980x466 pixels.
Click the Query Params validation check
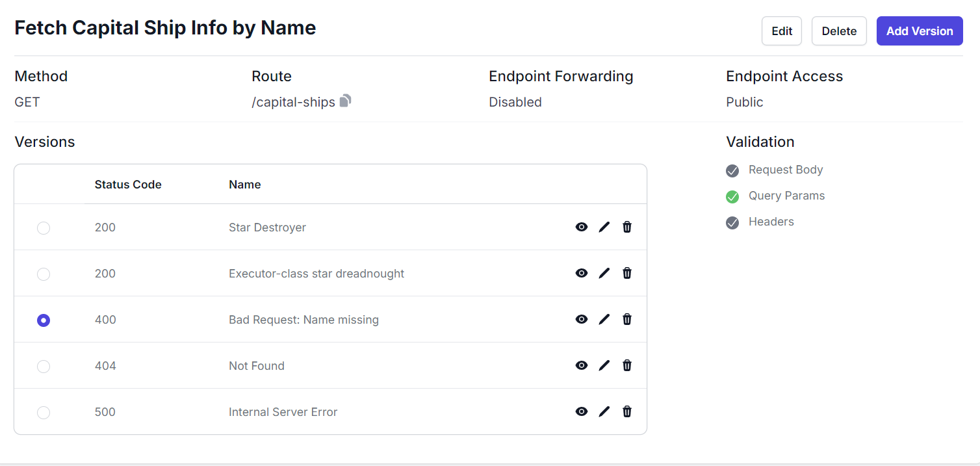click(732, 196)
